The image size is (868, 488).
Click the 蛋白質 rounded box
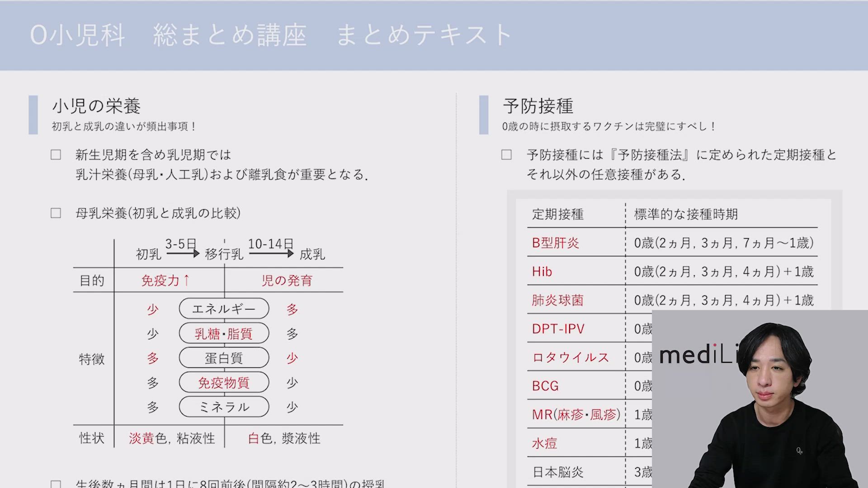(224, 358)
